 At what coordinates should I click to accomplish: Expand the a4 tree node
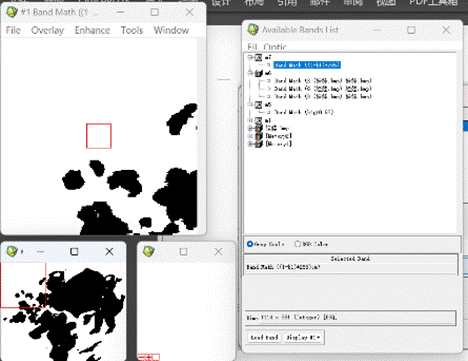250,120
